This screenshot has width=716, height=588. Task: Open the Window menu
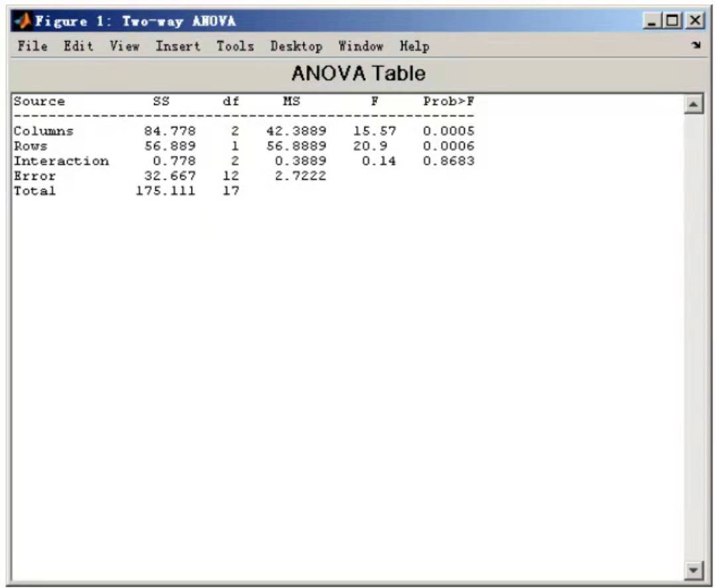point(361,46)
